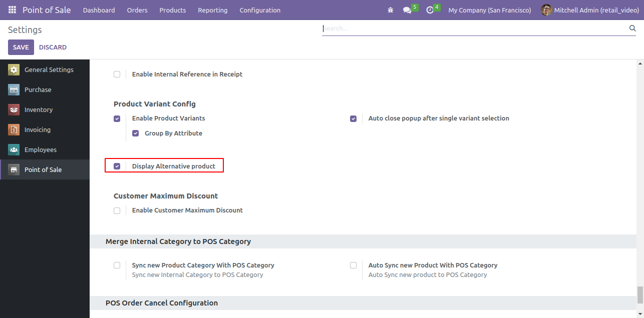The image size is (644, 318).
Task: Open the My Company (San Francisco) switcher
Action: pos(489,10)
